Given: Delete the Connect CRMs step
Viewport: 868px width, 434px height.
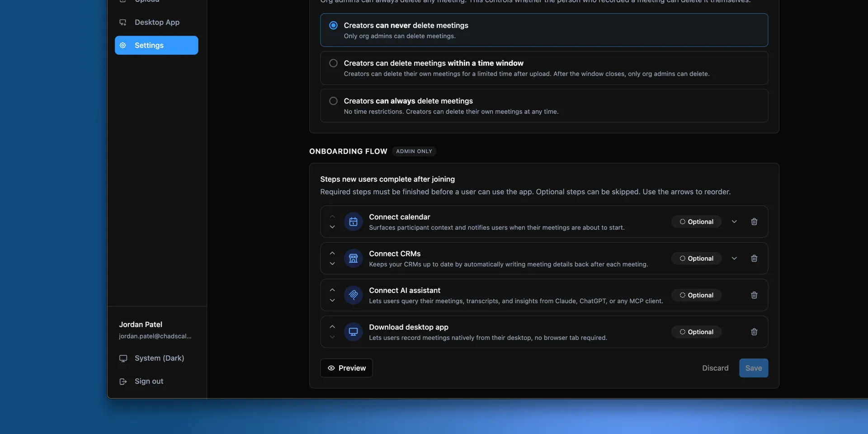Looking at the screenshot, I should [x=754, y=258].
